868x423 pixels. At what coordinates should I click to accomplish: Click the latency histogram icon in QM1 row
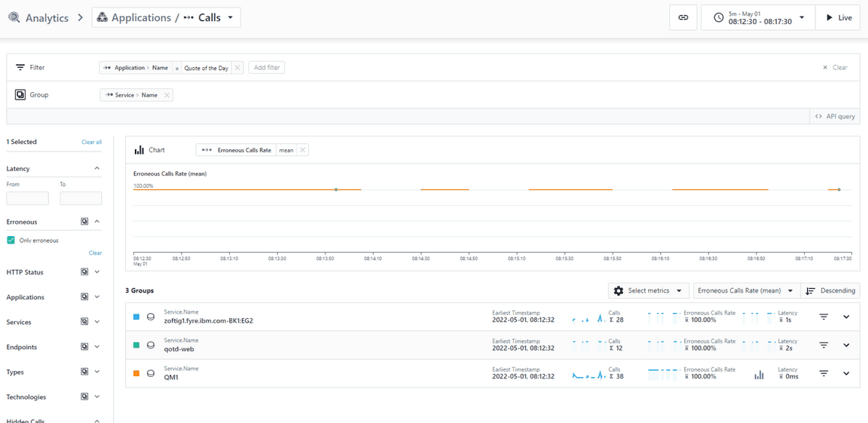759,374
